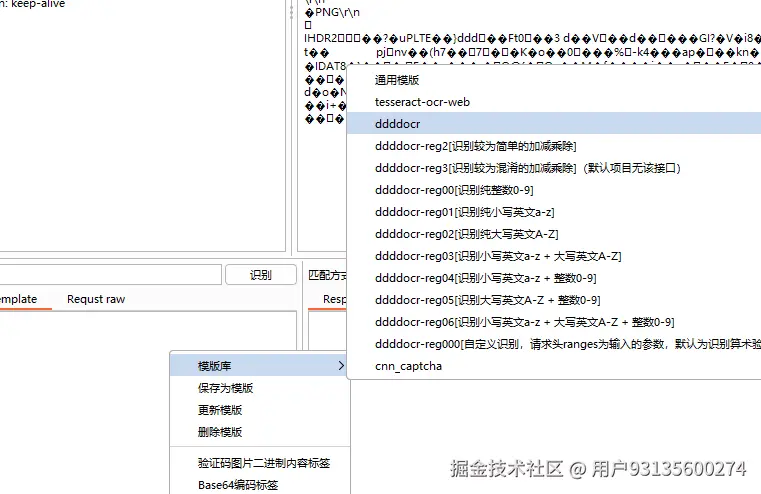Click the input field left of 识别
Screen dimensions: 761x494
coord(111,275)
